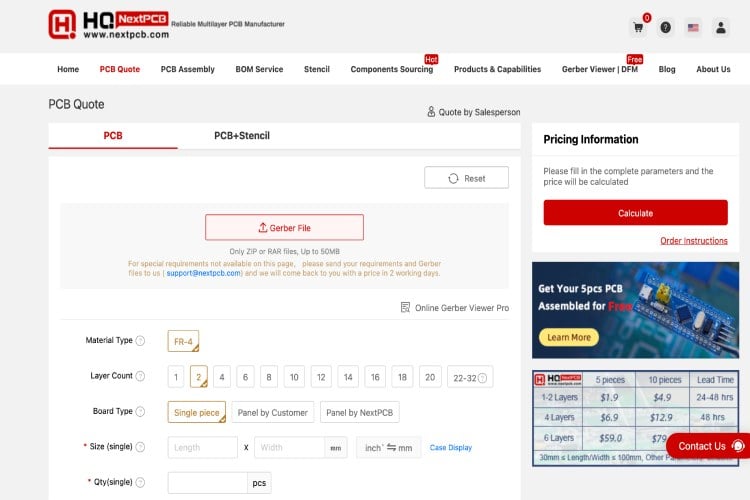Open the user account profile icon
This screenshot has width=750, height=500.
coord(721,27)
